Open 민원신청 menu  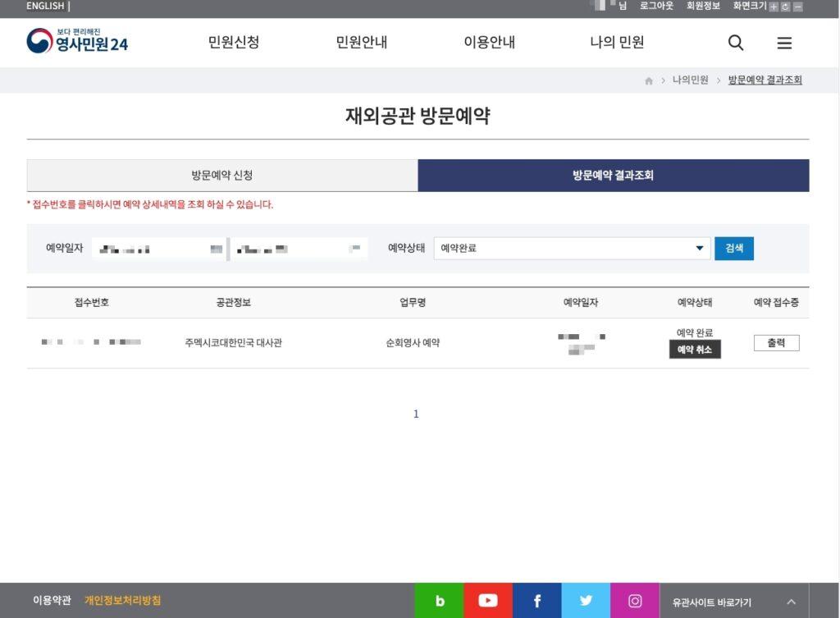[234, 43]
